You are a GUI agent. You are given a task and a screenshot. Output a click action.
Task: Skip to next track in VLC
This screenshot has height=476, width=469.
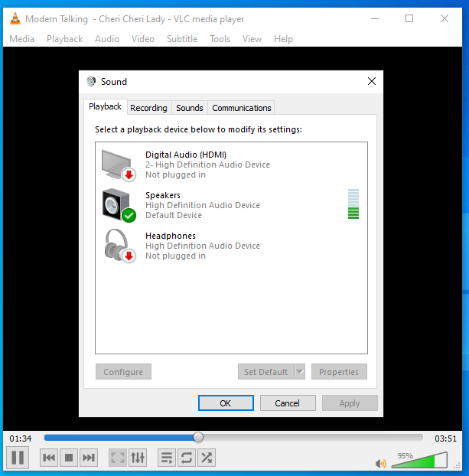[89, 458]
